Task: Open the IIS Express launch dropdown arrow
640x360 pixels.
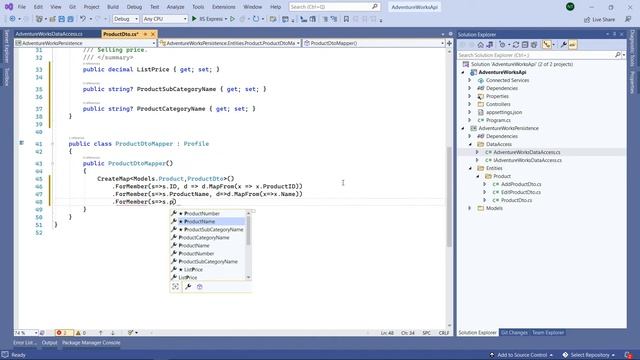Action: tap(226, 19)
